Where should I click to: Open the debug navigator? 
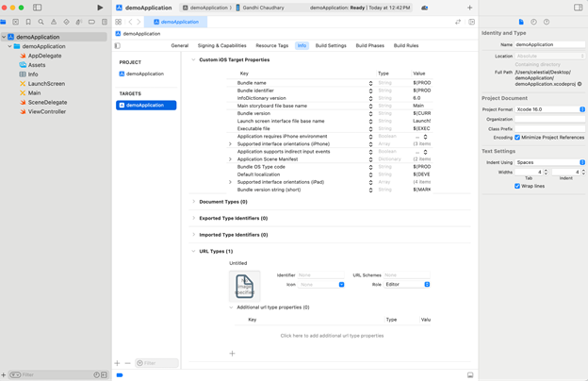[79, 22]
